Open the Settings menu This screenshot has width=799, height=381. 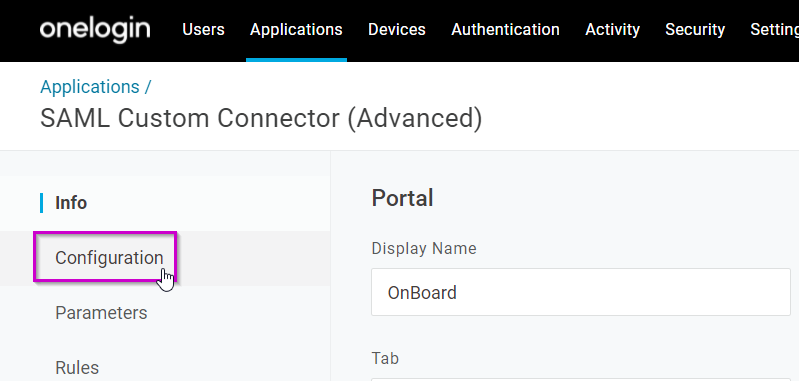coord(775,30)
